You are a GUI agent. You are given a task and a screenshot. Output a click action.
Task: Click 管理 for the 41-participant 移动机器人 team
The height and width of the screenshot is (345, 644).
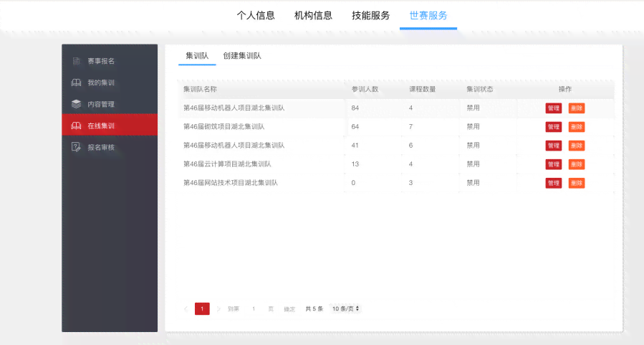[x=553, y=146]
